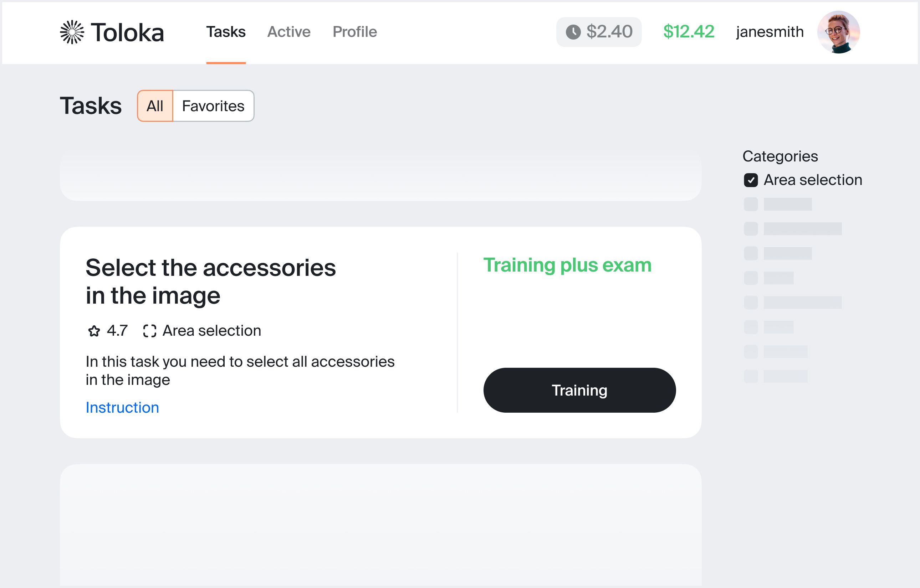Click the clock icon beside $2.40
The image size is (920, 588).
click(x=573, y=32)
